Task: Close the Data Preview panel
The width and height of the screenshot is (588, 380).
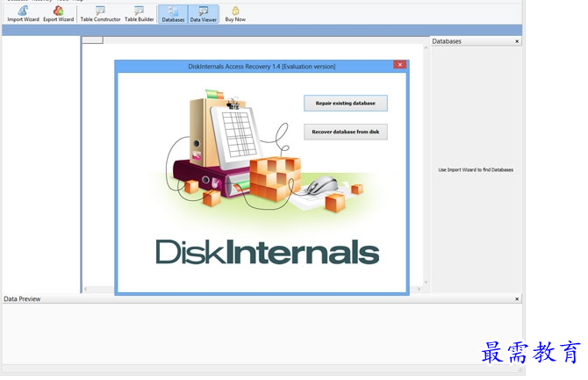Action: point(517,299)
